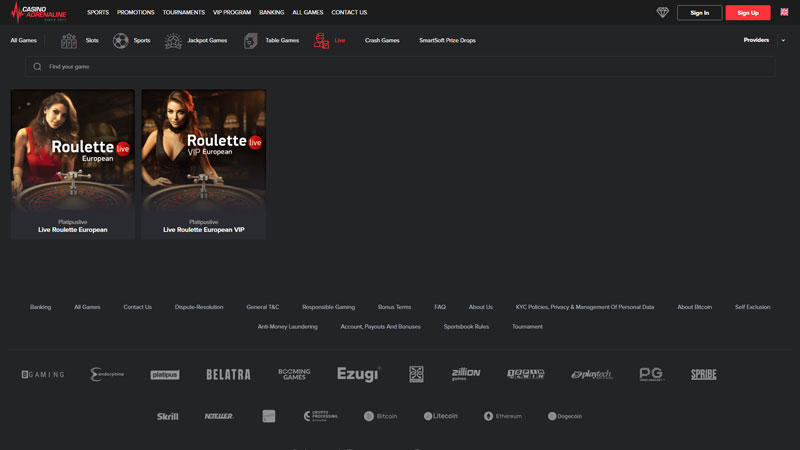Screen dimensions: 800x450
Task: Open All Games in top navigation
Action: (308, 12)
